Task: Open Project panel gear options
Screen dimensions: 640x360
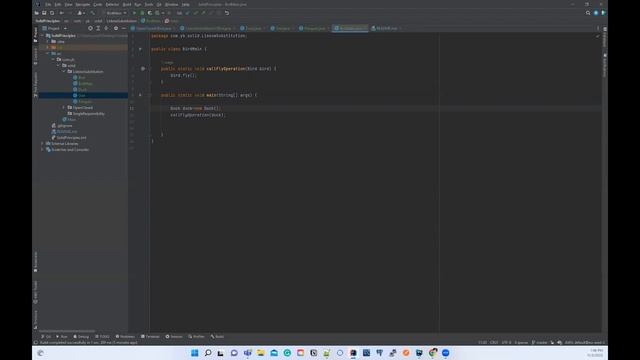Action: click(x=116, y=29)
